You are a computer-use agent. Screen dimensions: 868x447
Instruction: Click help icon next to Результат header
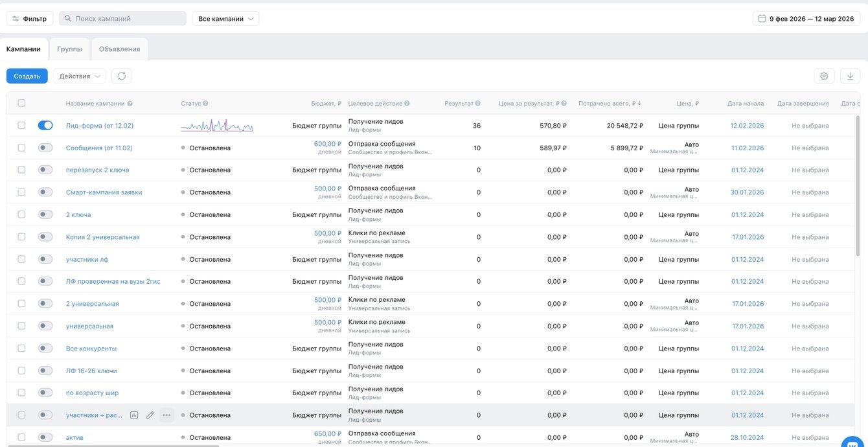pos(478,104)
